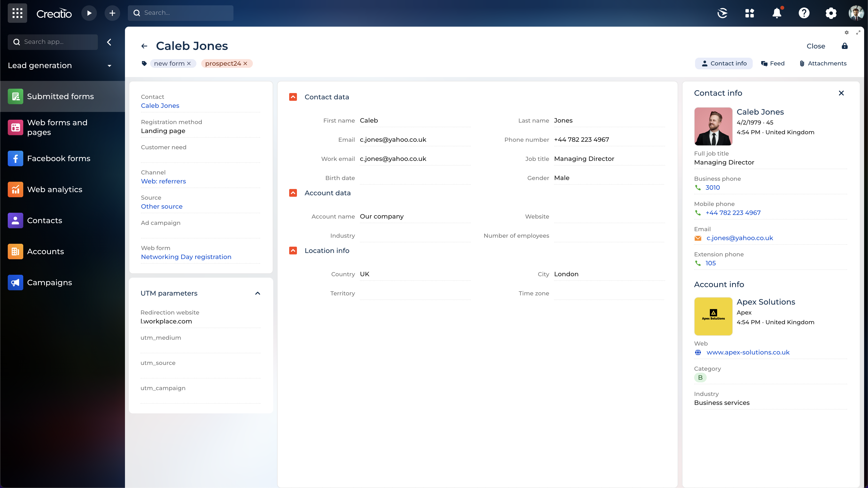Switch to the Attachments tab
Screen dimensions: 868x488
823,63
